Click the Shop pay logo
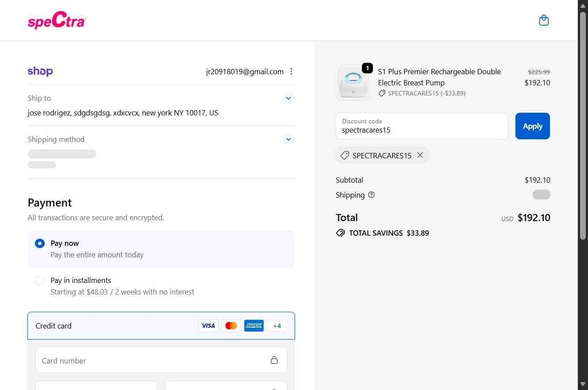588x390 pixels. tap(40, 71)
